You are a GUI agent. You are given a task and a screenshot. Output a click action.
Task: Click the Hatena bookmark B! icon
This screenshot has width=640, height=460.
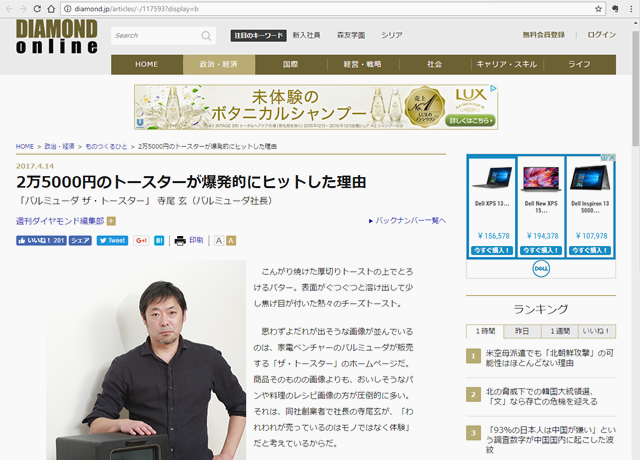[x=160, y=241]
